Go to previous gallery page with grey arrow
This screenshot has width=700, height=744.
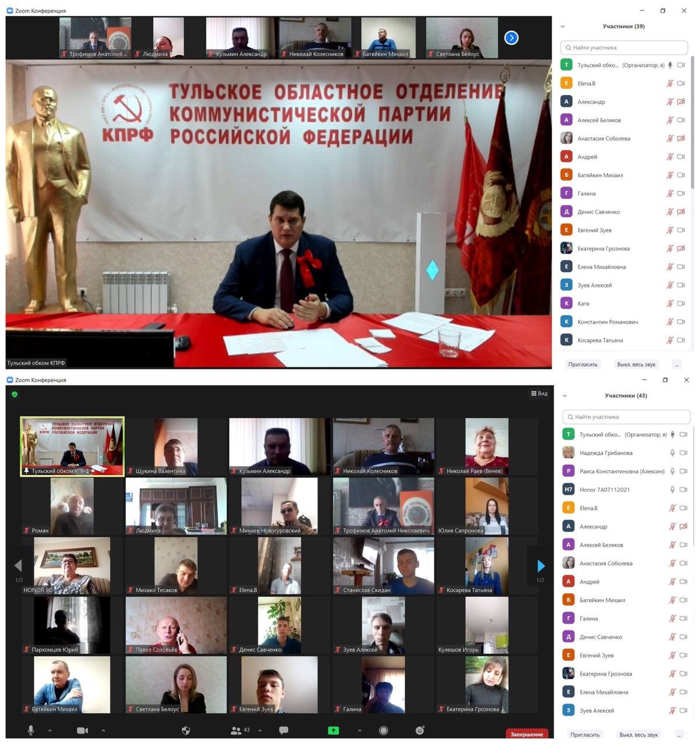coord(18,566)
